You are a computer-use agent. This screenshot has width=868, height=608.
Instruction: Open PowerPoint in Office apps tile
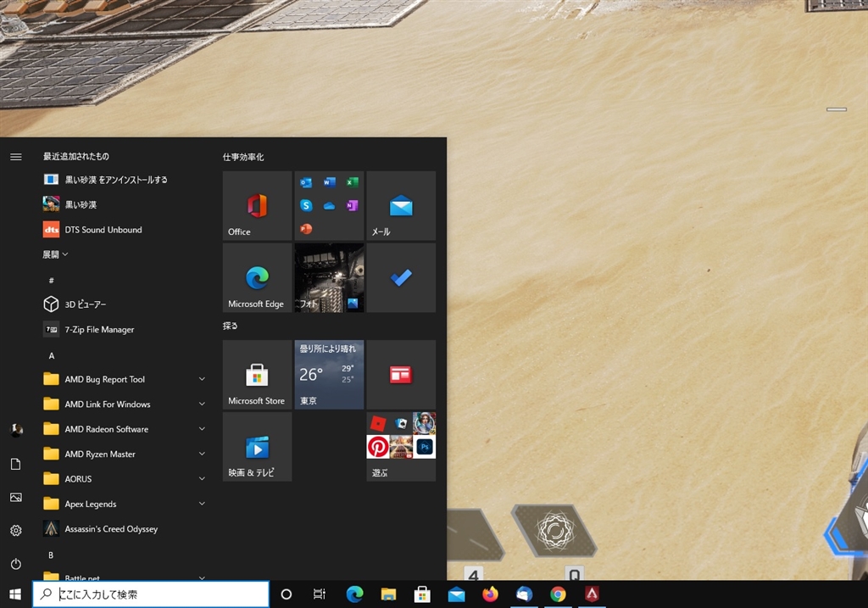306,228
